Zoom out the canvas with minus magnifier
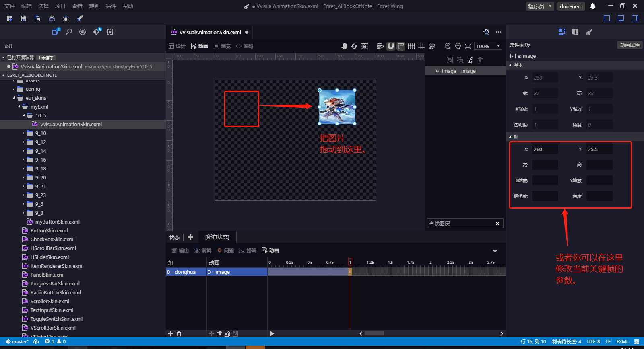This screenshot has height=349, width=644. pyautogui.click(x=448, y=46)
